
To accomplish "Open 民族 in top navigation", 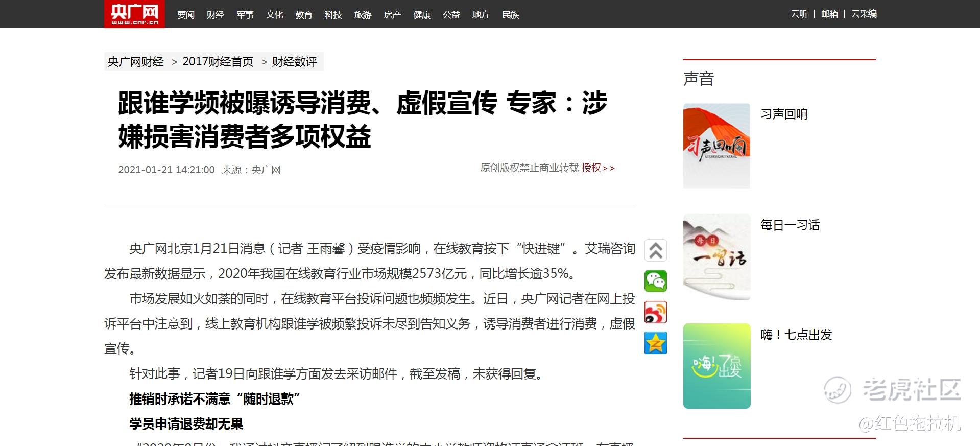I will (x=510, y=15).
